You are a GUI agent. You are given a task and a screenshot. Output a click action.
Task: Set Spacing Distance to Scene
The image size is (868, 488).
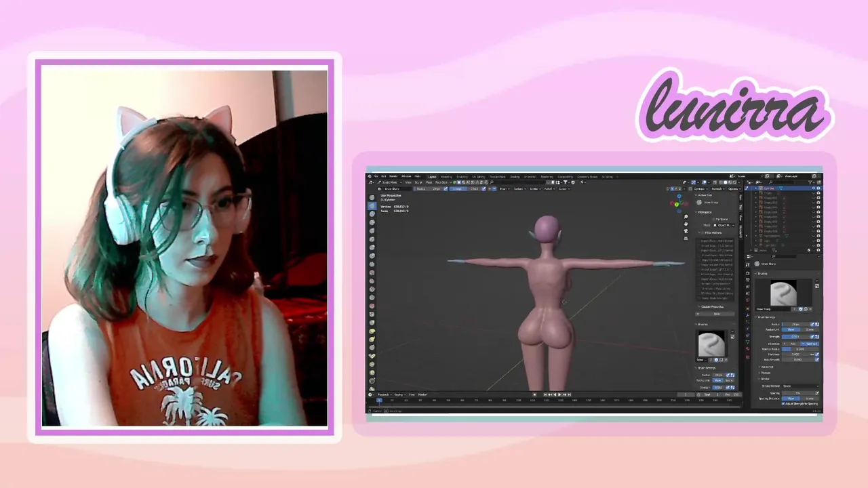point(810,399)
